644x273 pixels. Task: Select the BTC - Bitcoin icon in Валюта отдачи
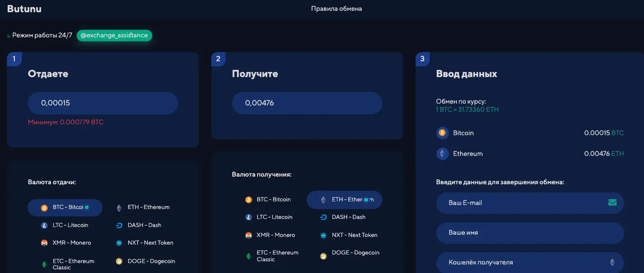(44, 208)
